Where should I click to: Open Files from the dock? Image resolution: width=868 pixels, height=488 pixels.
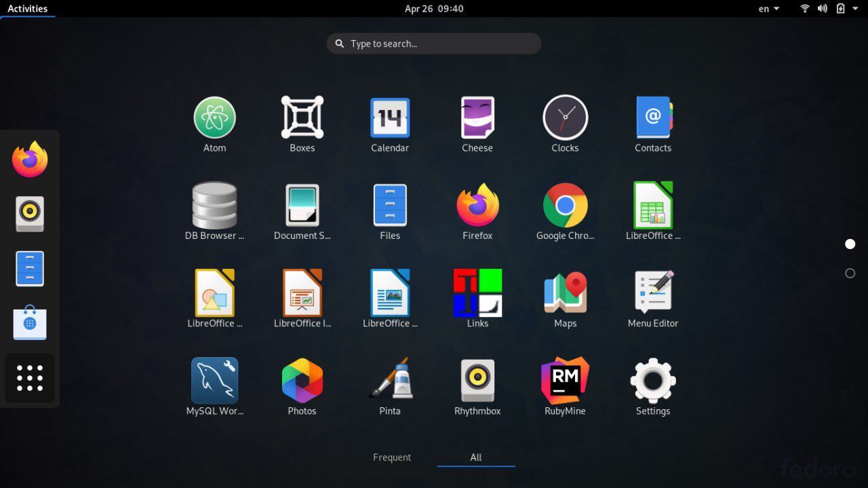coord(30,269)
